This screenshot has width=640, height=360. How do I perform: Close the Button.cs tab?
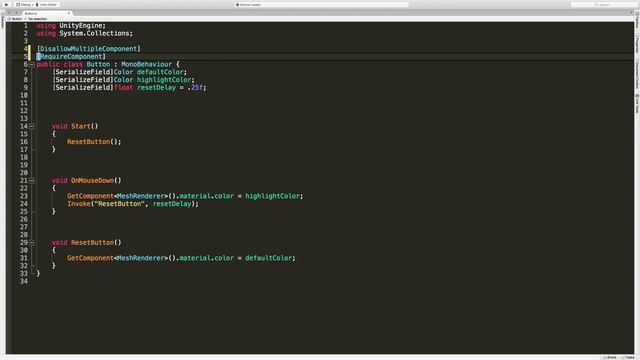click(x=69, y=13)
